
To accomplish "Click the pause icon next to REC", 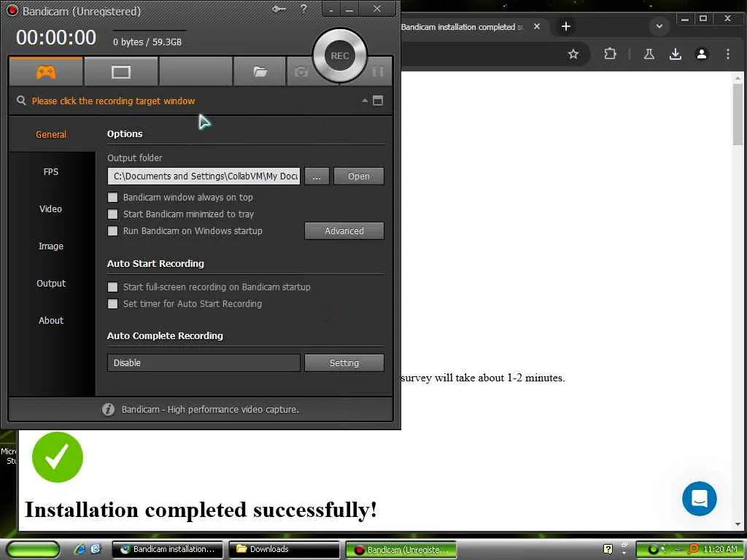I will tap(378, 72).
